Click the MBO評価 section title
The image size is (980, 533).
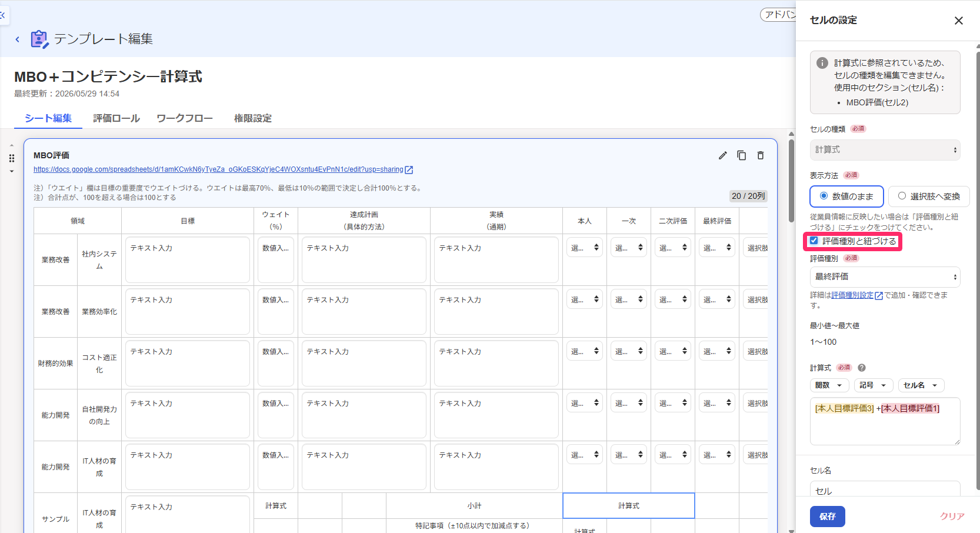51,155
